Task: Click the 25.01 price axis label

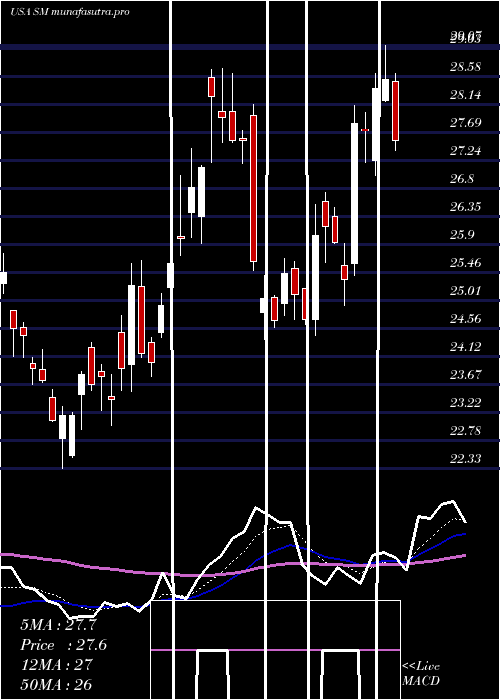Action: (x=465, y=291)
